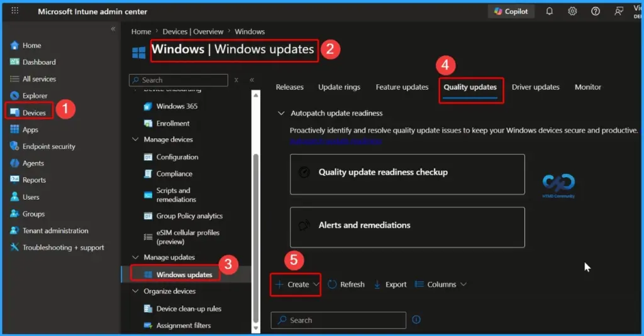Open Compliance under Manage devices
The height and width of the screenshot is (336, 644).
[x=174, y=174]
